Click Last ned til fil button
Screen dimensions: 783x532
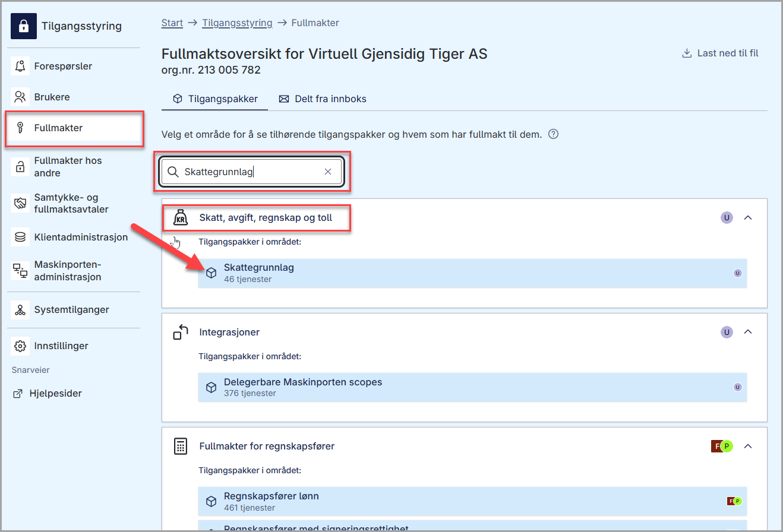[x=720, y=53]
